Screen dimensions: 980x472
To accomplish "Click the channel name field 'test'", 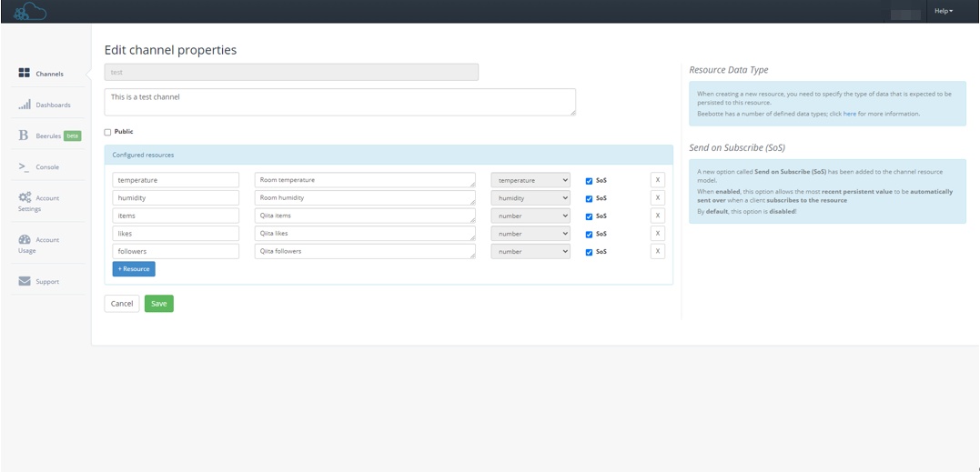I will (291, 72).
